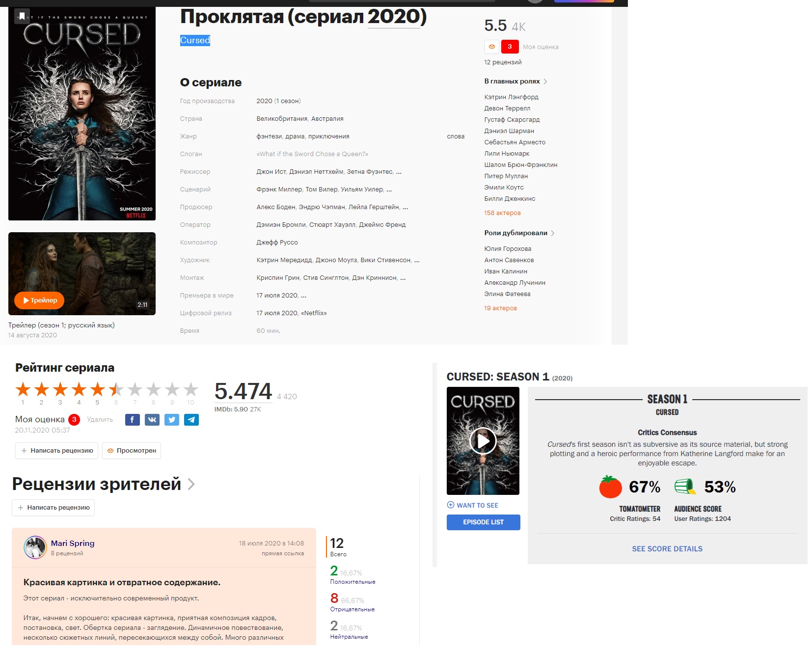The image size is (812, 652).
Task: Click the Audience Score popcorn bucket icon
Action: tap(685, 487)
